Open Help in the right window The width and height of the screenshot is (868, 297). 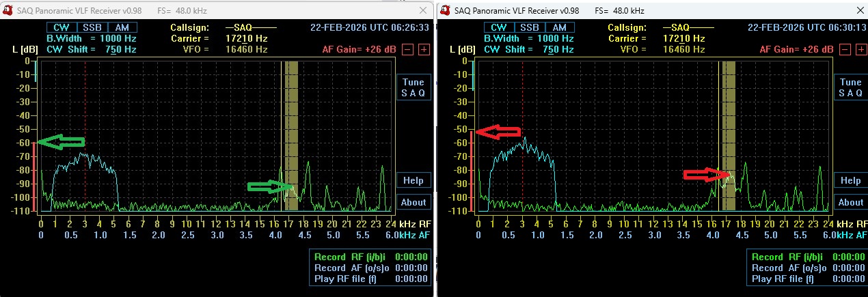[x=850, y=181]
